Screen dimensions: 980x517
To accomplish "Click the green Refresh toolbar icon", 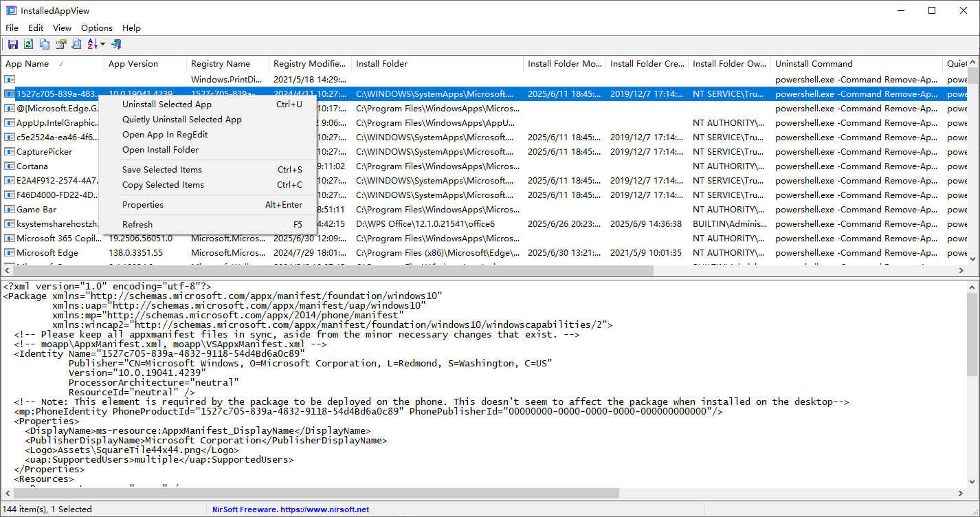I will (28, 44).
